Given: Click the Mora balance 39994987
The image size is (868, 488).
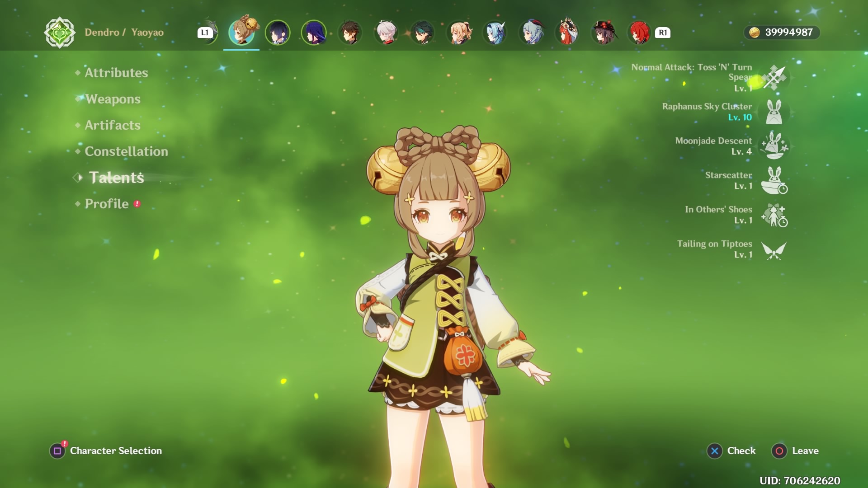Looking at the screenshot, I should tap(789, 33).
